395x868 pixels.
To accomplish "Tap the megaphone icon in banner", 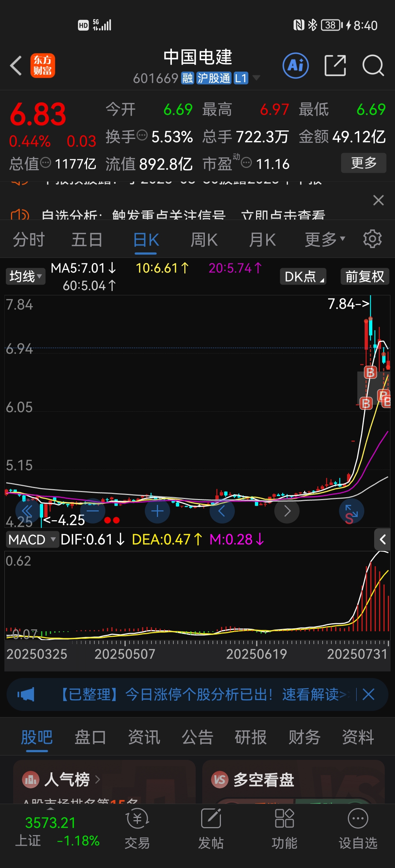I will coord(26,694).
